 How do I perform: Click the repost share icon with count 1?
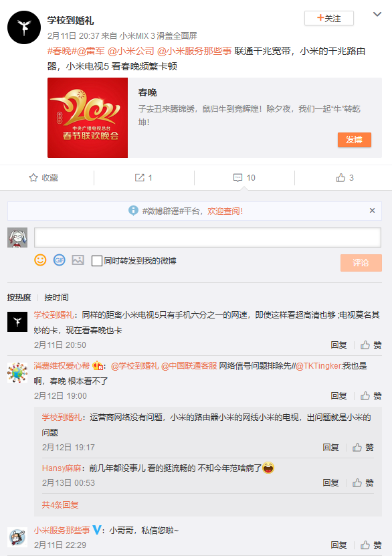(140, 178)
